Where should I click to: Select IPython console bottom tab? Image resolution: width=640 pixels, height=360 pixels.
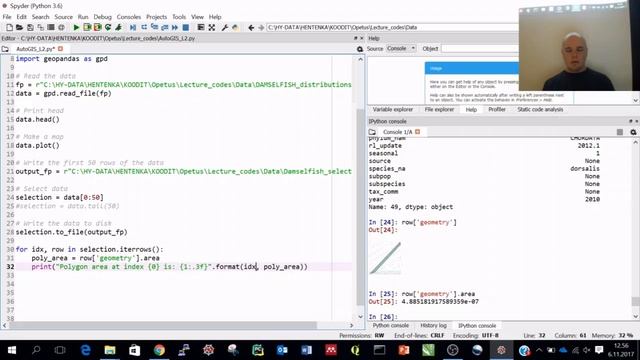[x=477, y=326]
